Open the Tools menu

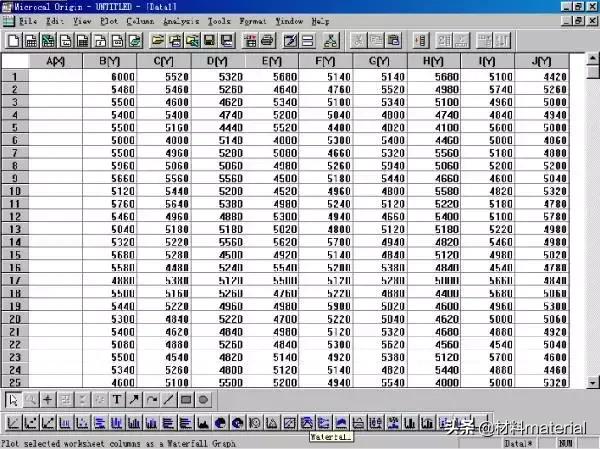click(x=219, y=21)
